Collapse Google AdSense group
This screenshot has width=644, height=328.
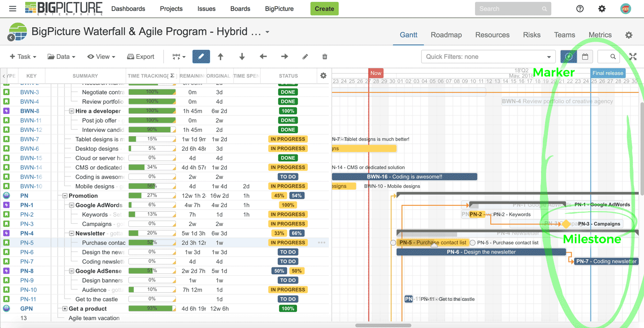(x=72, y=271)
